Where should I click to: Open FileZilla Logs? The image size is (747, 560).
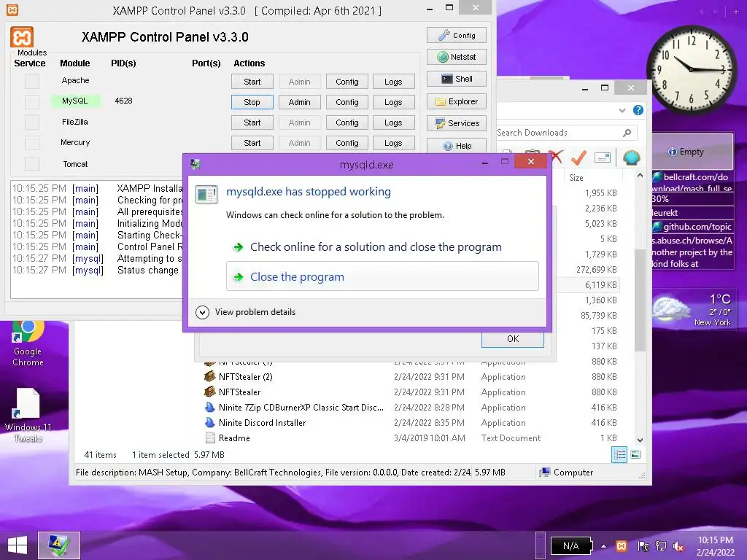point(393,122)
